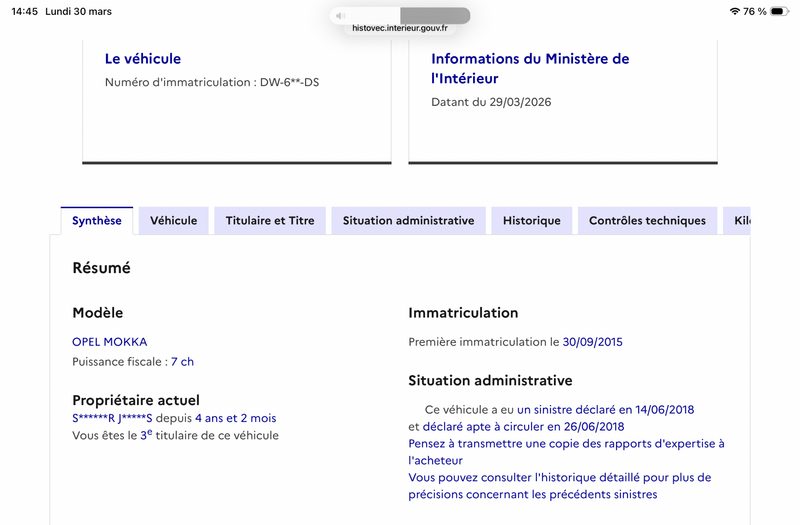This screenshot has width=800, height=525.
Task: Click Vous pouvez consulter l'historique détaillé link
Action: (560, 486)
